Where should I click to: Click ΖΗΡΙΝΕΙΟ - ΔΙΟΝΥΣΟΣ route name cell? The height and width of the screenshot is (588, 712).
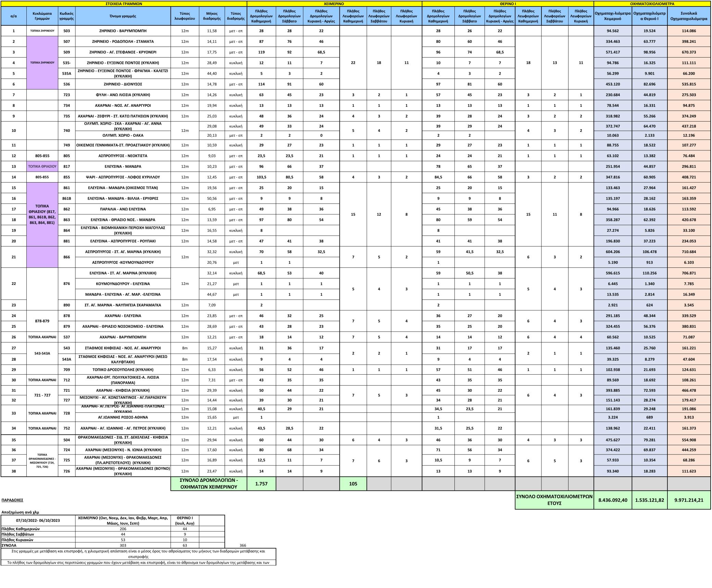coord(123,84)
